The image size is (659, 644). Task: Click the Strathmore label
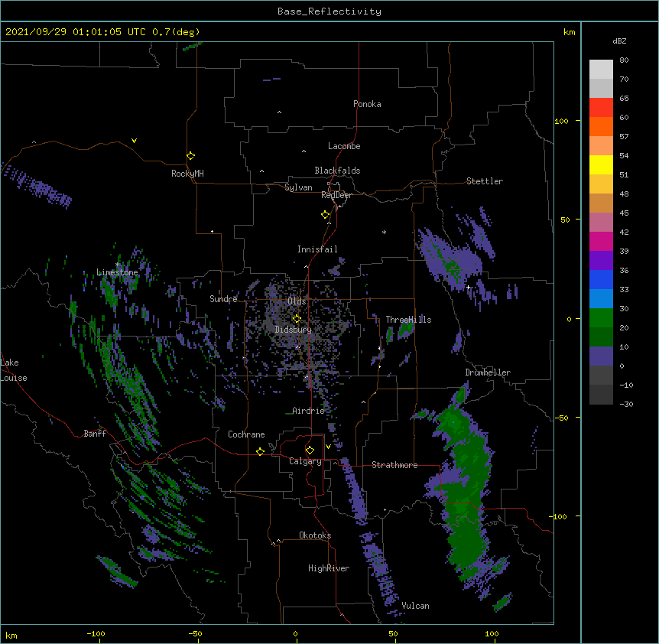click(x=394, y=465)
